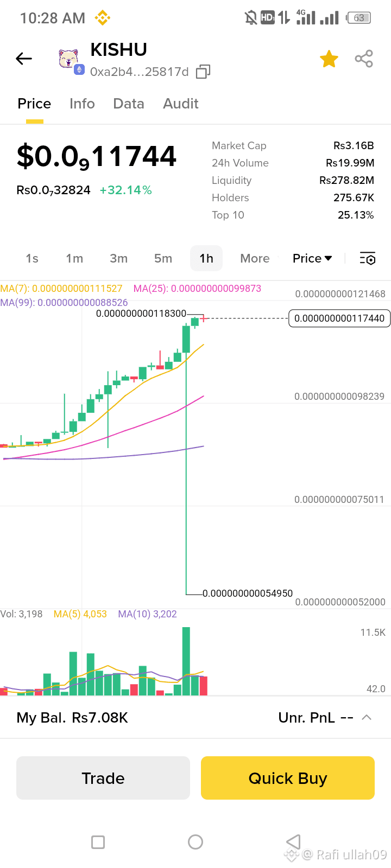Image resolution: width=391 pixels, height=868 pixels.
Task: Tap Android recent apps square button
Action: coord(98,842)
